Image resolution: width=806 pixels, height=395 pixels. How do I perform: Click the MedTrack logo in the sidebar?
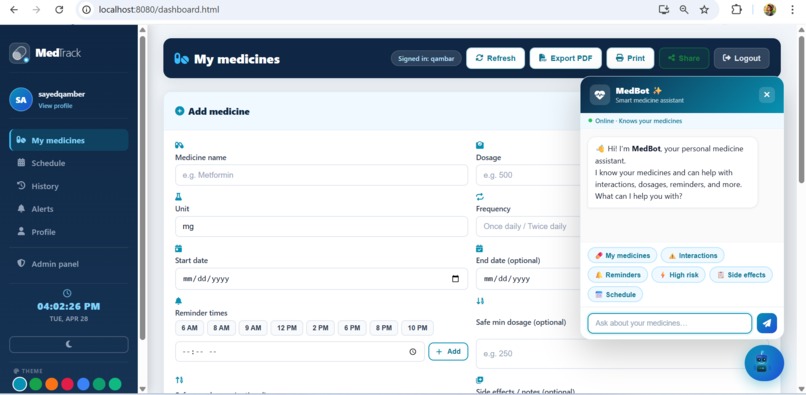(45, 53)
